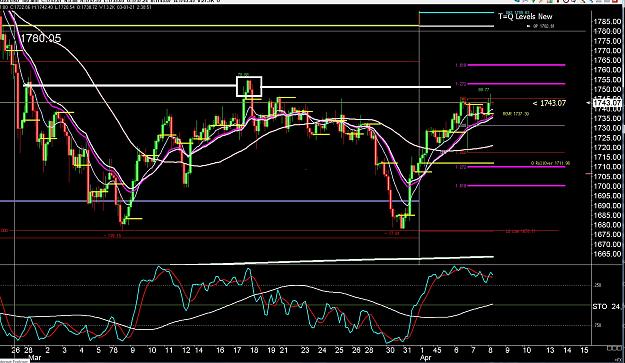This screenshot has height=363, width=625.
Task: Select the large "1780.05" price annotation
Action: 41,38
